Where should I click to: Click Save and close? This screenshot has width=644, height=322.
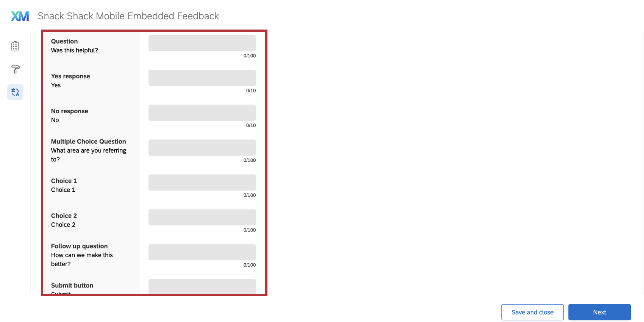pos(532,312)
